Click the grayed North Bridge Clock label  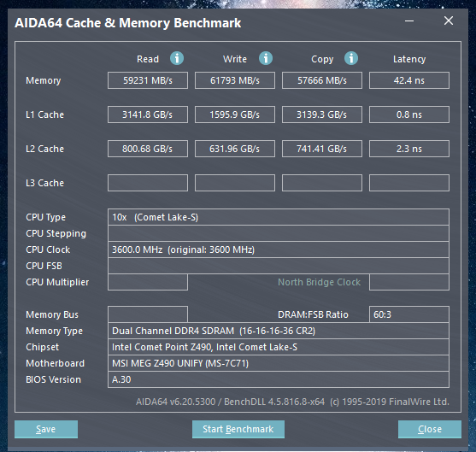tap(320, 282)
